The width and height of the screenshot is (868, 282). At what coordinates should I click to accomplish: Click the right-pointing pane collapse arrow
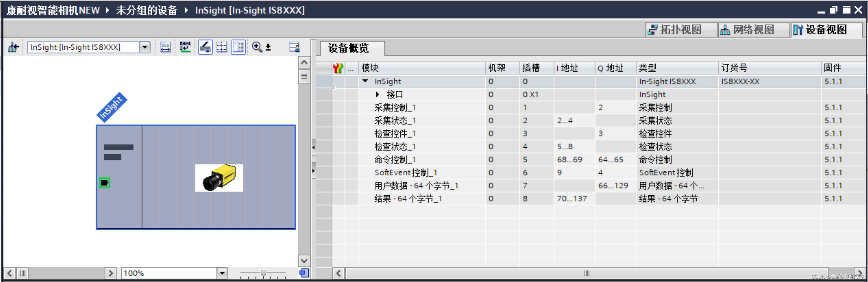pos(313,171)
